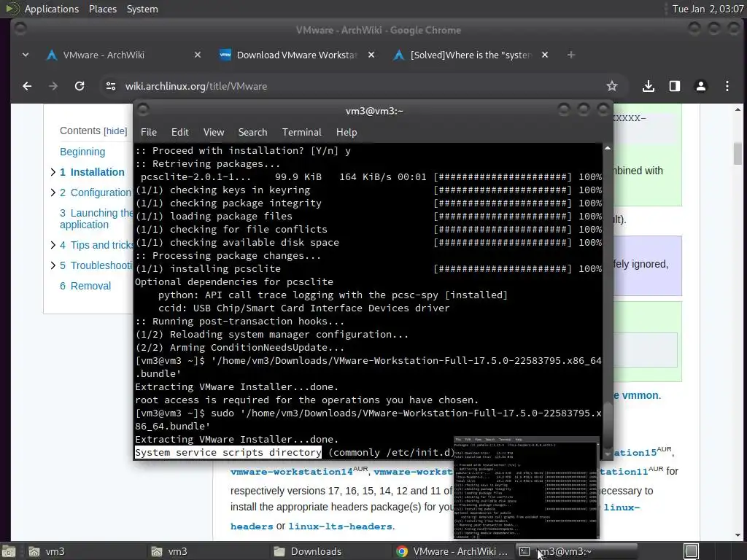Open a new Chrome tab

[x=570, y=55]
